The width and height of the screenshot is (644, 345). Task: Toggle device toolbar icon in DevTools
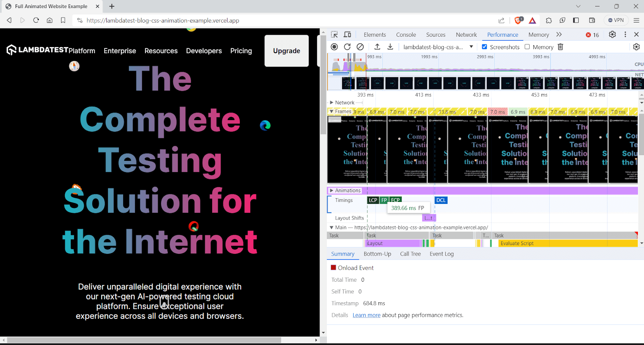click(x=347, y=35)
